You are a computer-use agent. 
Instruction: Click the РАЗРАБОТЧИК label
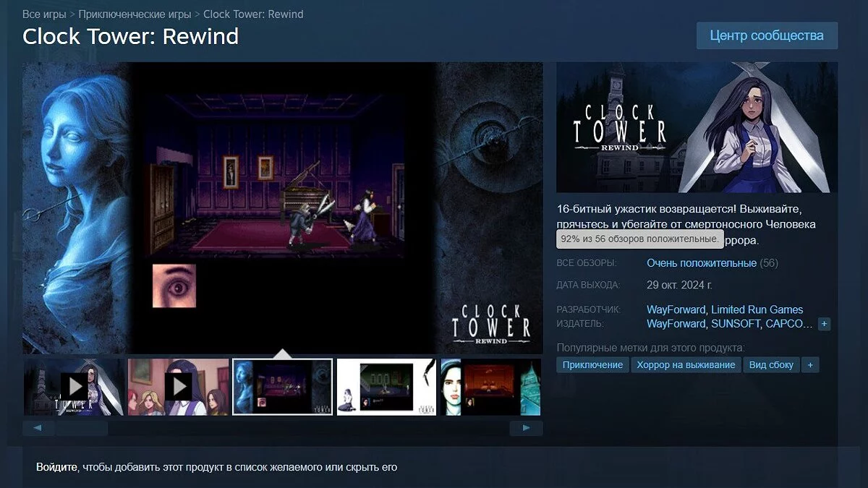click(x=588, y=310)
